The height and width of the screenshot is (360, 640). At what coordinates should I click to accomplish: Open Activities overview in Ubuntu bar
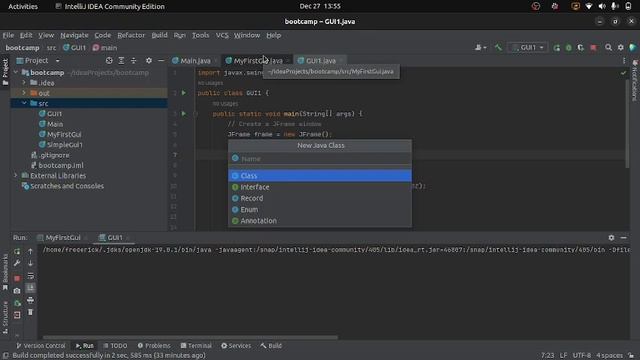[x=23, y=7]
